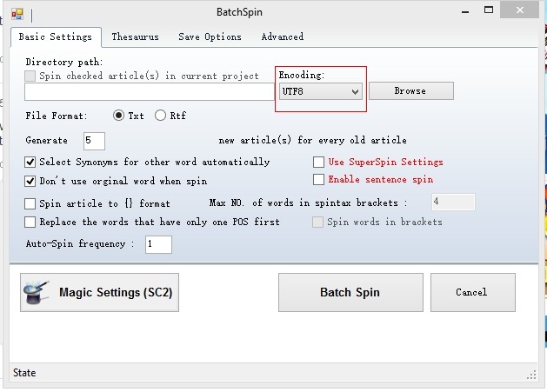This screenshot has width=547, height=392.
Task: Choose the Rtf file format option
Action: tap(160, 116)
